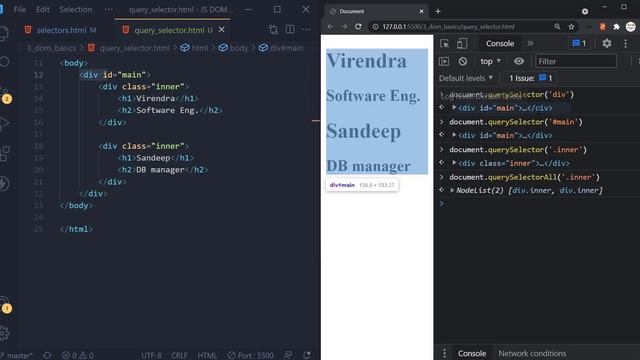Viewport: 640px width, 360px height.
Task: Expand the NodeList(2) result
Action: (452, 190)
